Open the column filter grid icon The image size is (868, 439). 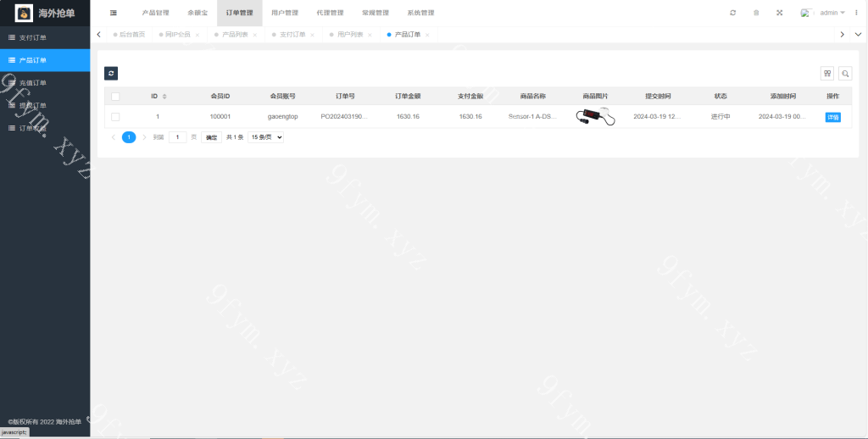click(827, 73)
